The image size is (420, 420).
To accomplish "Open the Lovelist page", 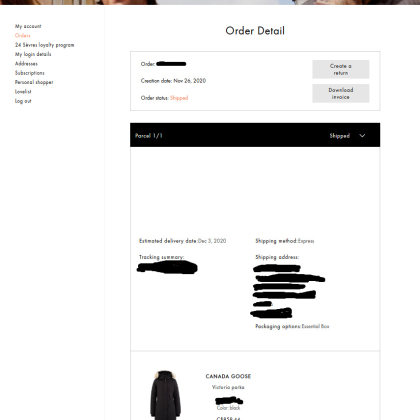I will click(x=23, y=91).
